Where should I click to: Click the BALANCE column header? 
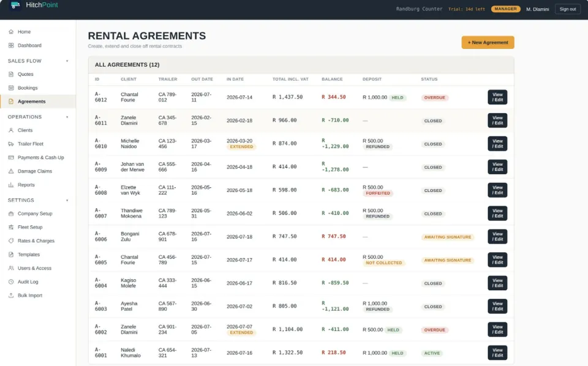tap(332, 80)
